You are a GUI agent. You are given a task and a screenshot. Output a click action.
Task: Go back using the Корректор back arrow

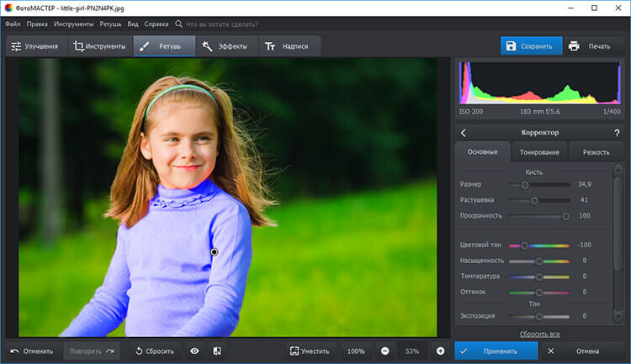pyautogui.click(x=464, y=133)
